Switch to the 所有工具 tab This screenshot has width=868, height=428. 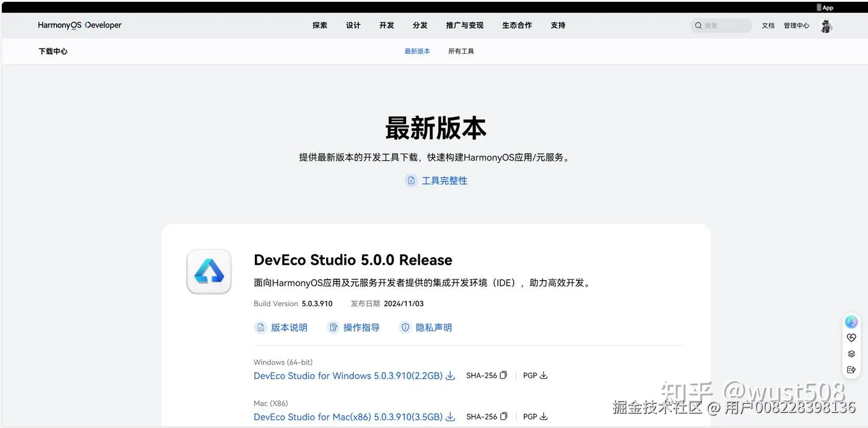(461, 51)
